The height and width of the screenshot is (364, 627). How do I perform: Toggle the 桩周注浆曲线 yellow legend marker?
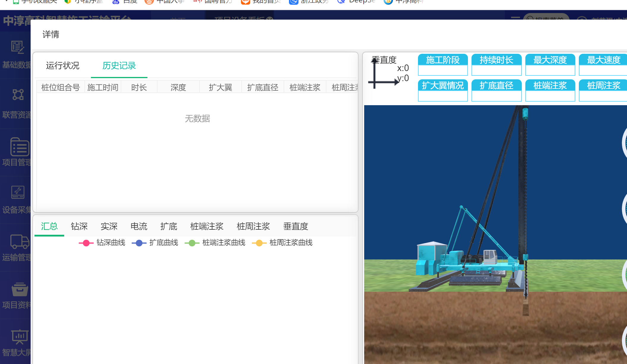pyautogui.click(x=259, y=243)
